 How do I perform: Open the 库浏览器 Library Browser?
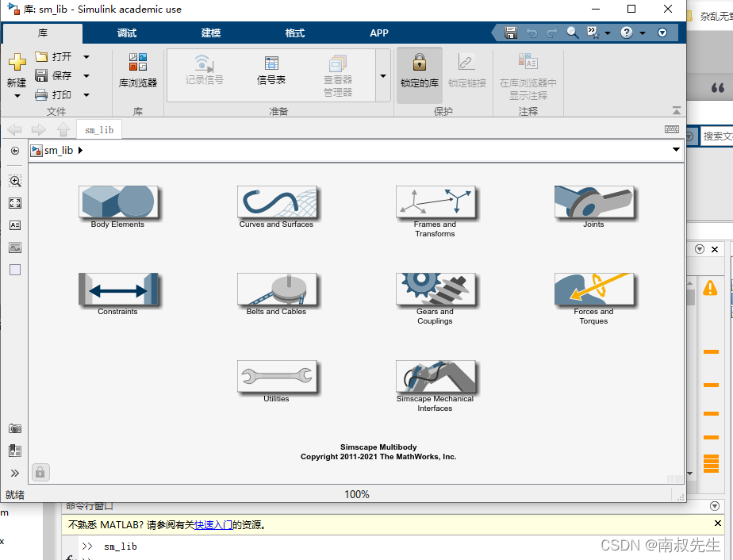pos(137,71)
